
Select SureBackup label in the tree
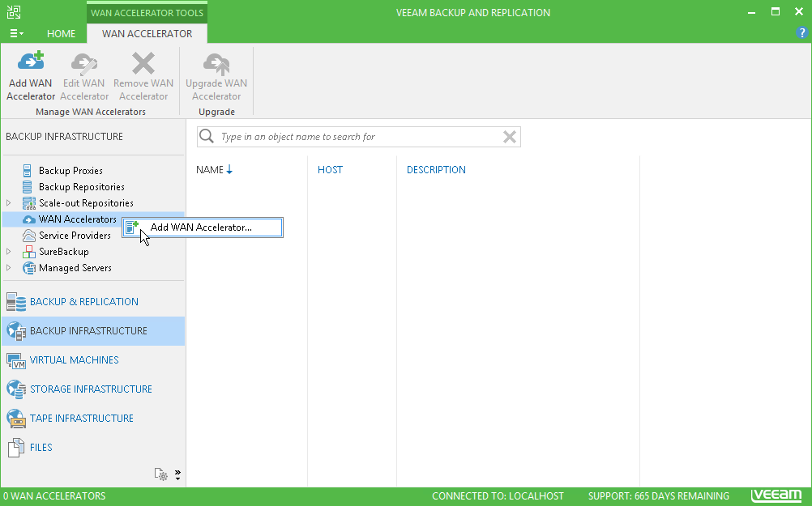click(64, 252)
